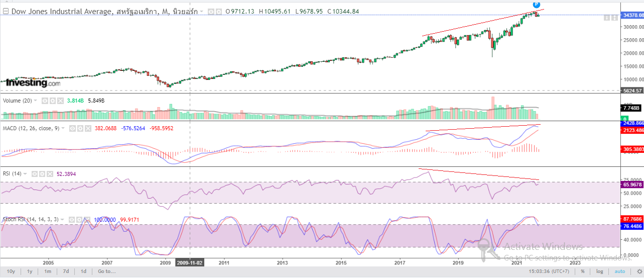Remove the MACD indicator with X
This screenshot has height=278, width=644.
[x=87, y=128]
